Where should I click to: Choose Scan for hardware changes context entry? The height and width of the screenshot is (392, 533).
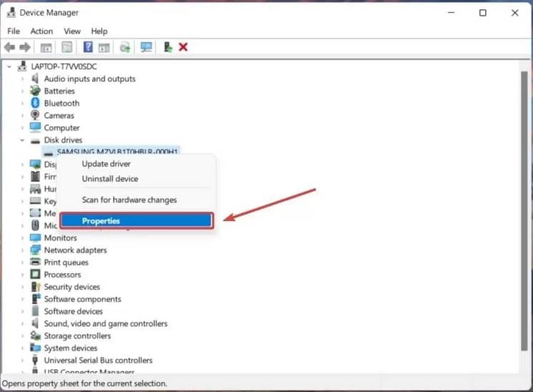(x=137, y=200)
